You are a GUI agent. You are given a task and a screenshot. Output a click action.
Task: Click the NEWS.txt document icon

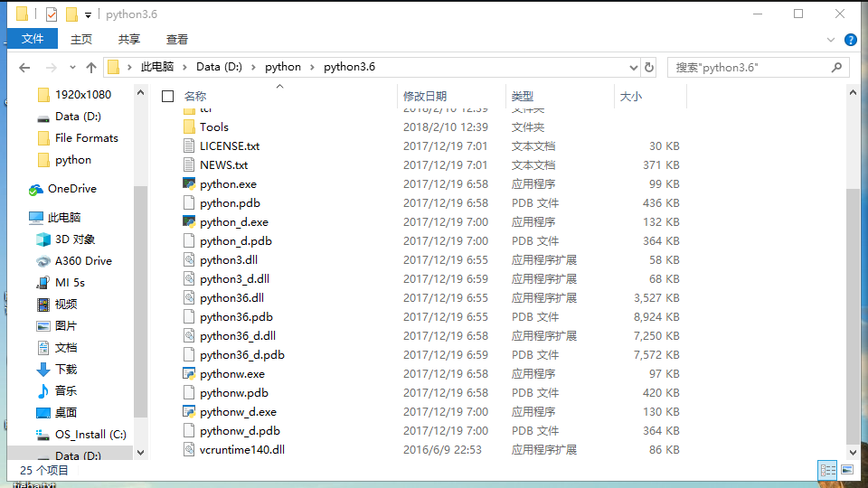click(x=189, y=164)
